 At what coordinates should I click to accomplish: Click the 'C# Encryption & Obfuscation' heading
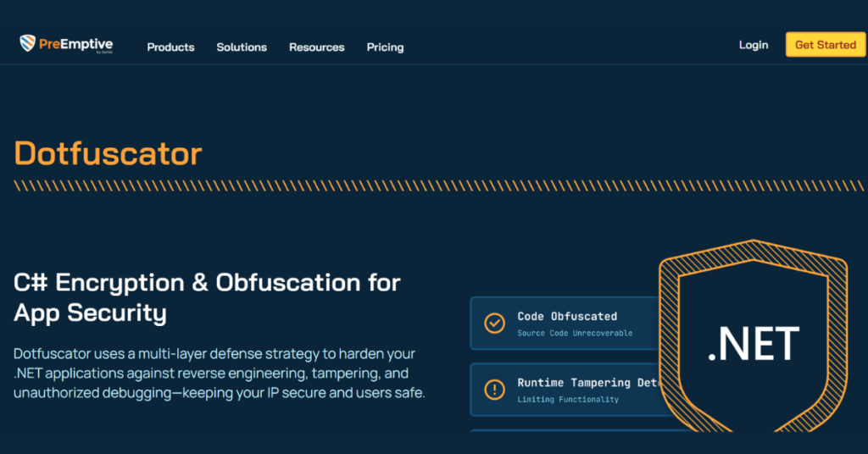coord(207,297)
